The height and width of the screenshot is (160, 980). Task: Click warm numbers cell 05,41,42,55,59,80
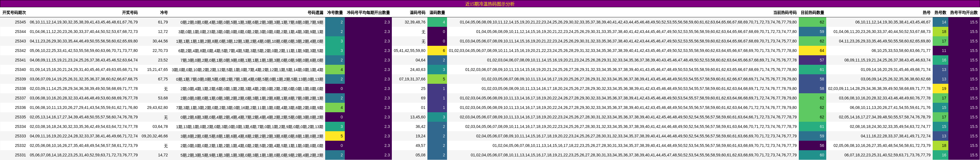tap(410, 51)
